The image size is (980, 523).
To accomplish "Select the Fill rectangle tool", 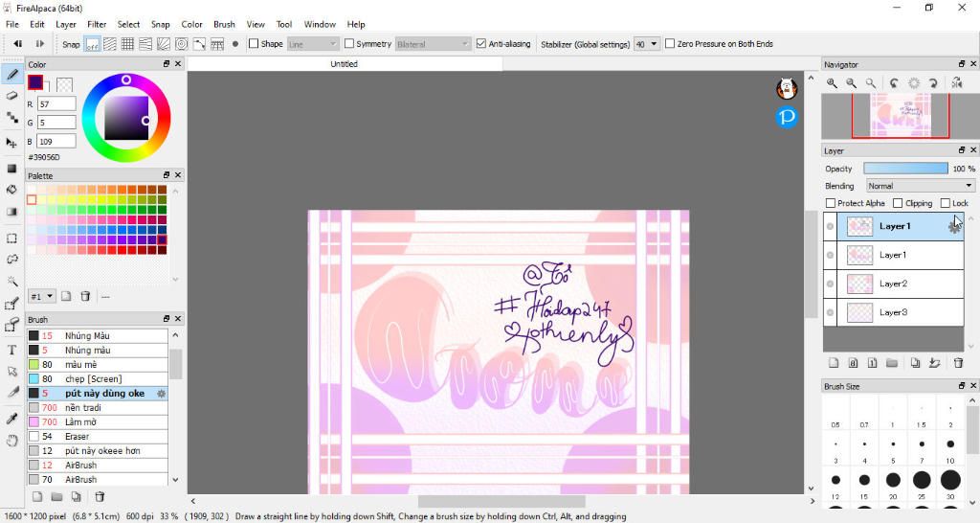I will pyautogui.click(x=11, y=169).
